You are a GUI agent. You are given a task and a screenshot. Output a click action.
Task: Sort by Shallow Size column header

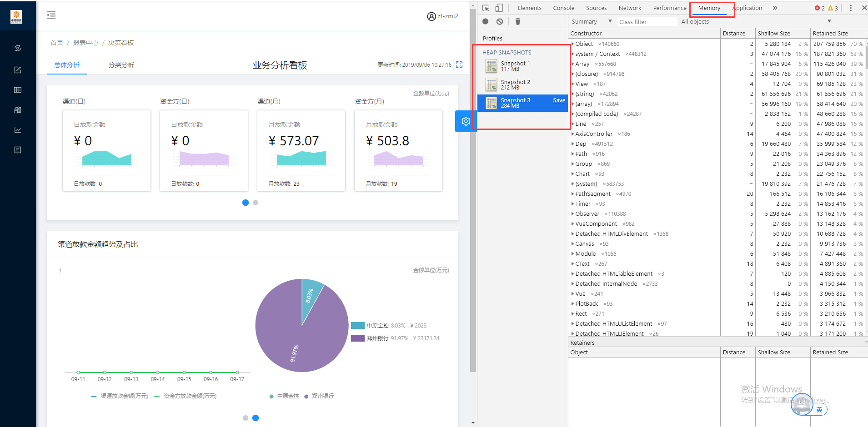coord(783,34)
